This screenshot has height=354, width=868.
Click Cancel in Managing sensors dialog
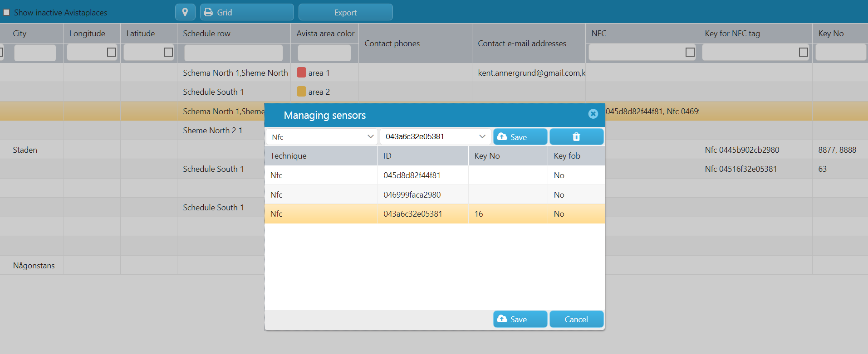[x=576, y=319]
